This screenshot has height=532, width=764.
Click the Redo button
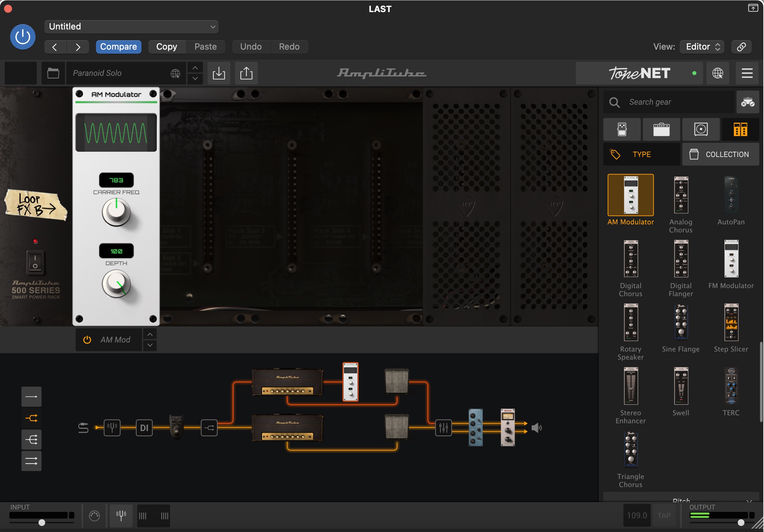[289, 47]
